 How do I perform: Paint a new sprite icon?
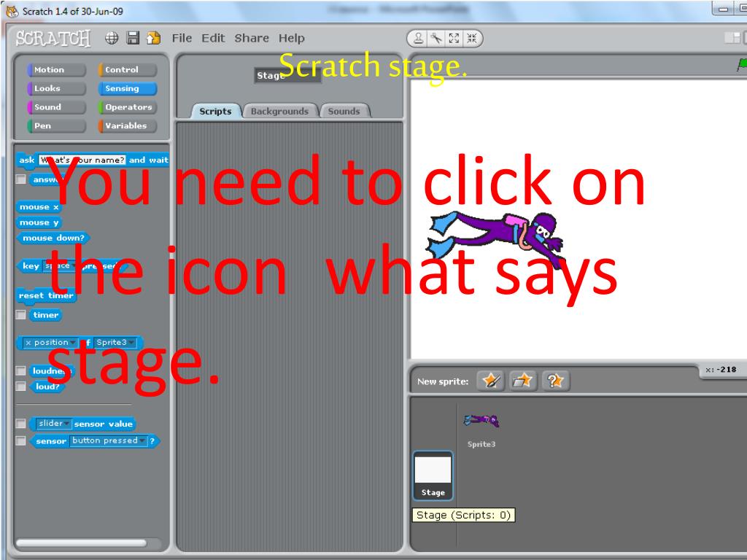(490, 381)
